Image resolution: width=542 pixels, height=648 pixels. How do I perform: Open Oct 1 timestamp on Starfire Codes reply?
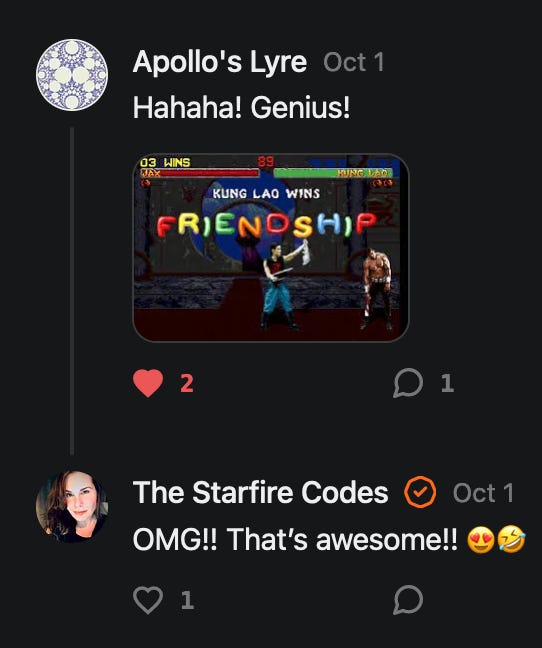point(483,493)
